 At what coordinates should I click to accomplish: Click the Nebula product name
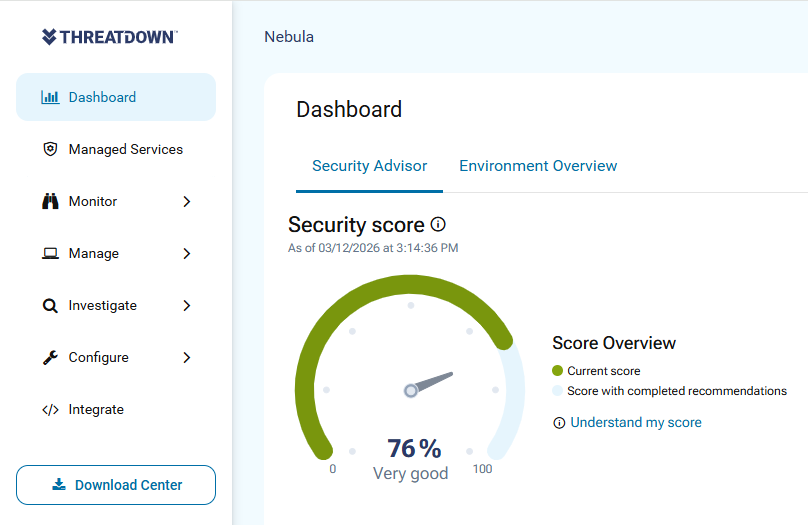289,37
